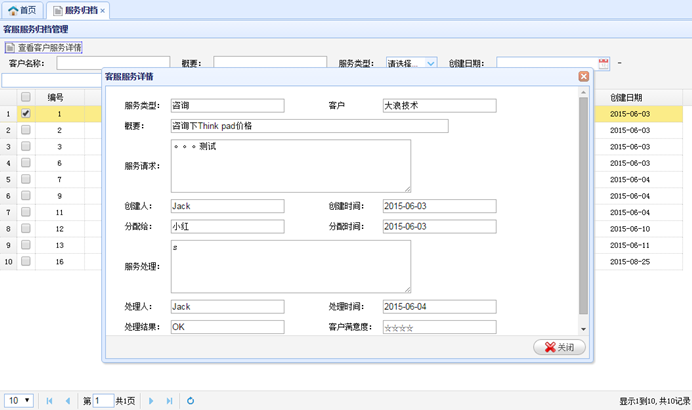Check the row with 编号 6
Screen dimensions: 692x410
click(x=26, y=163)
